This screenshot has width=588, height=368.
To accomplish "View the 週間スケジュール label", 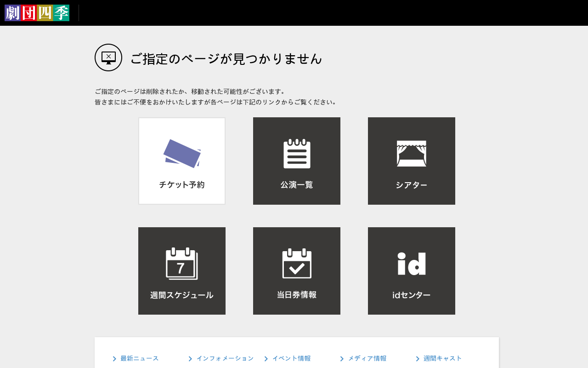I will point(182,295).
